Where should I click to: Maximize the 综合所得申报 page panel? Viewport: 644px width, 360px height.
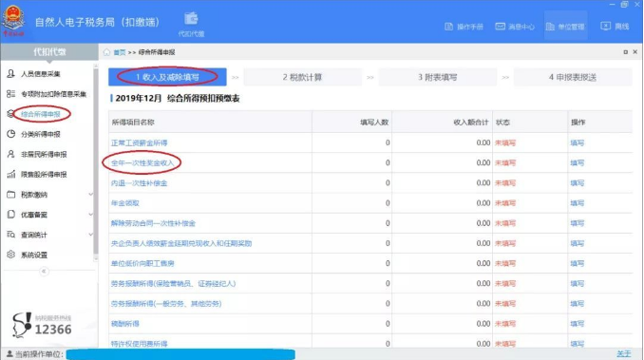click(626, 52)
